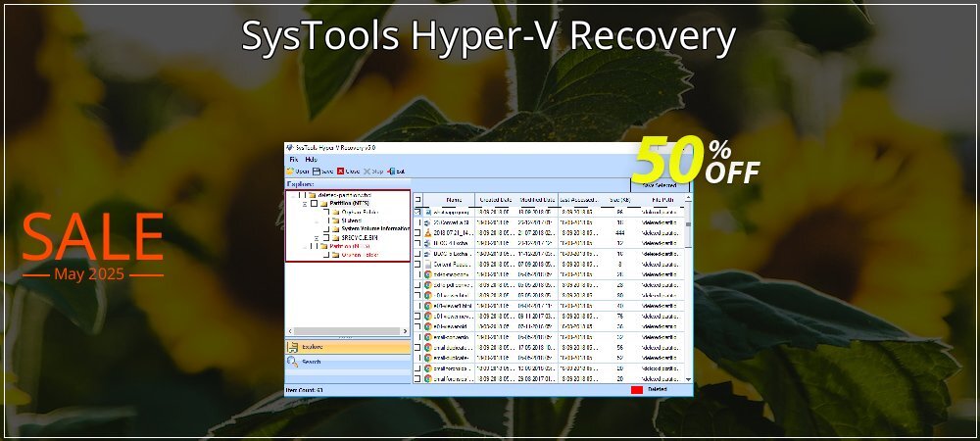
Task: Select the red Partition (NTFS) tree item
Action: pyautogui.click(x=349, y=246)
